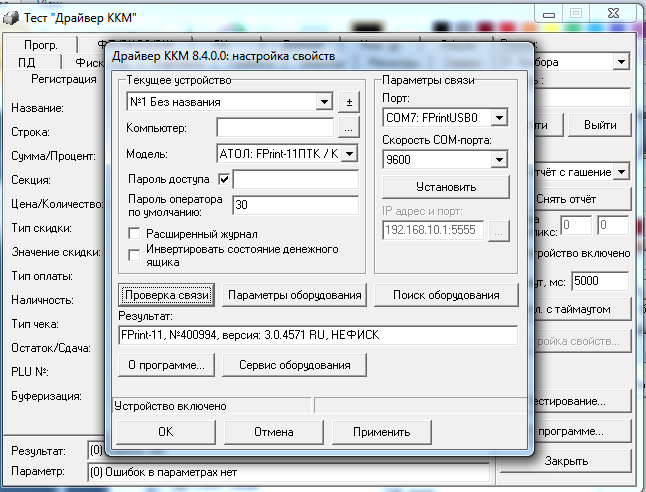Click the Пароль оператора по умолчанию field
Screen dimensions: 646x492
coord(296,205)
